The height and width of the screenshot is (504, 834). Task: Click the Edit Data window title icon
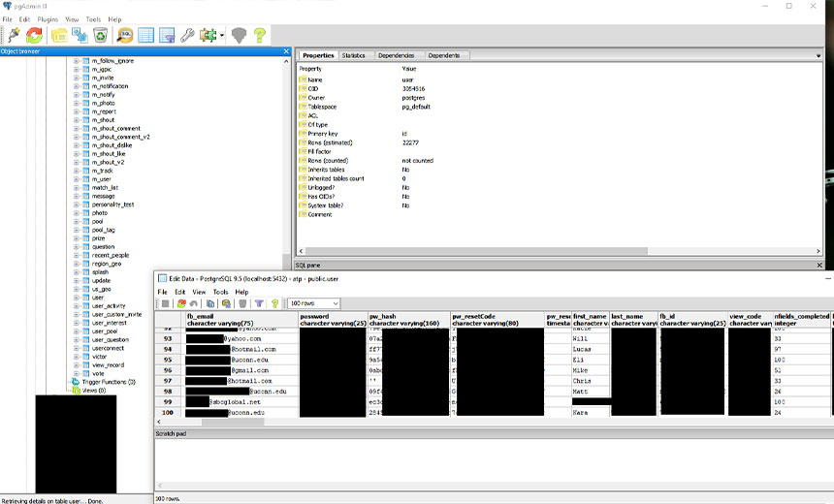tap(162, 278)
